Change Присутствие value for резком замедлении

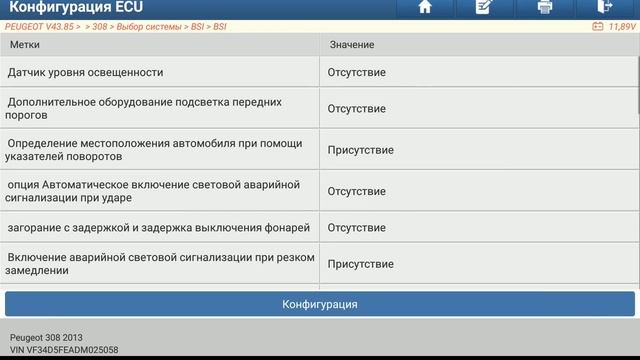click(x=360, y=264)
